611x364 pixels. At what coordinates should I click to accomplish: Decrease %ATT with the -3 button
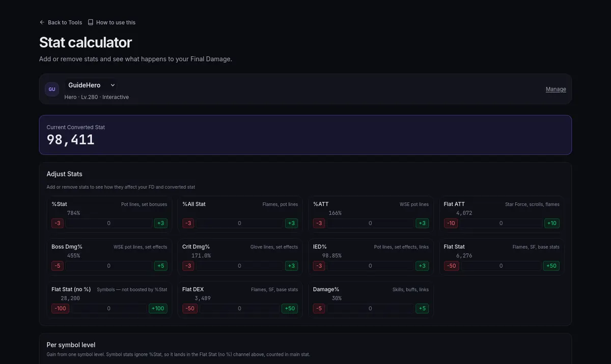(x=320, y=223)
